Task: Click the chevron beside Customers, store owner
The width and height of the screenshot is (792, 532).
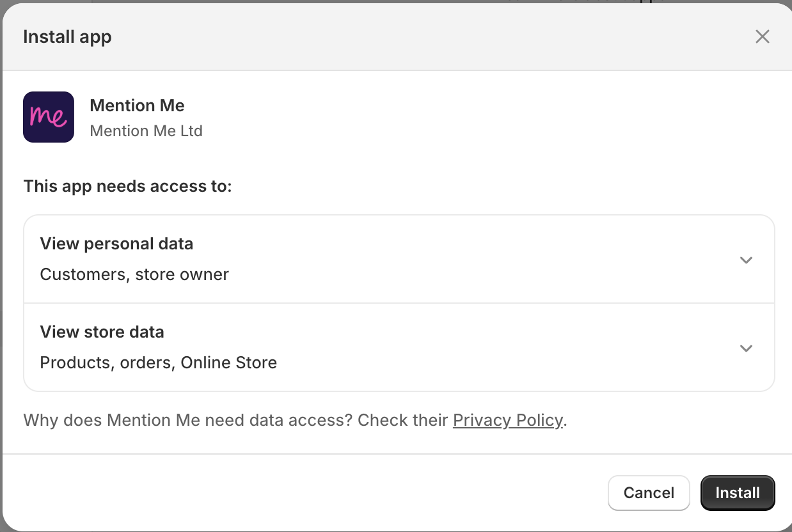Action: click(746, 260)
